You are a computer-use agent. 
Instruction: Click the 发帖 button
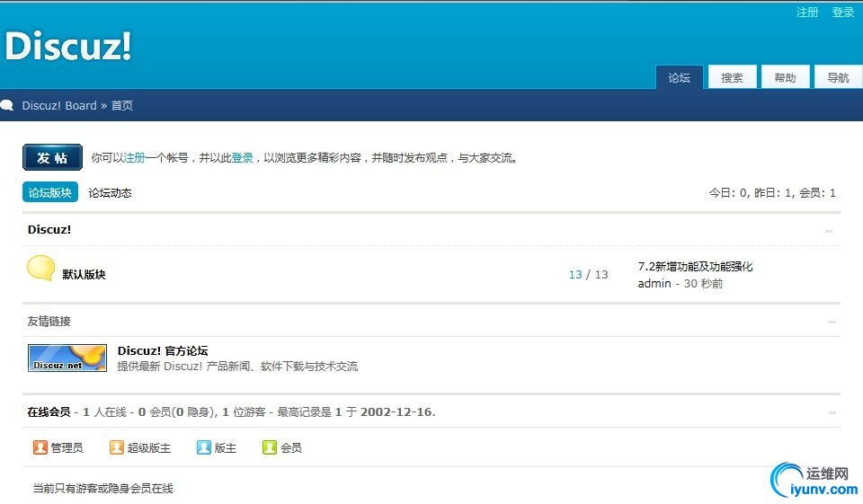pyautogui.click(x=53, y=158)
